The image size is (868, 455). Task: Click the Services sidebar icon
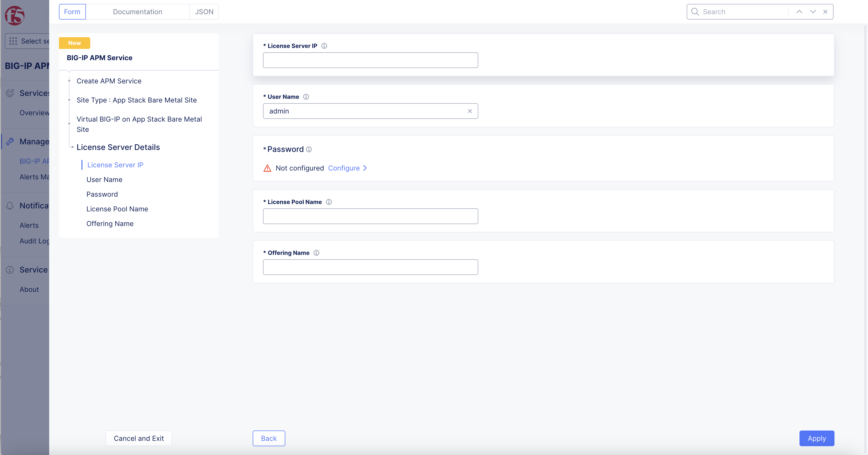point(10,93)
